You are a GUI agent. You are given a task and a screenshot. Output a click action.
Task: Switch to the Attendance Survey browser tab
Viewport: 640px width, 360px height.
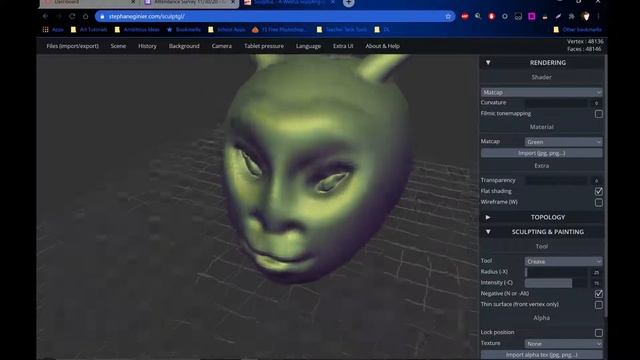click(x=190, y=2)
